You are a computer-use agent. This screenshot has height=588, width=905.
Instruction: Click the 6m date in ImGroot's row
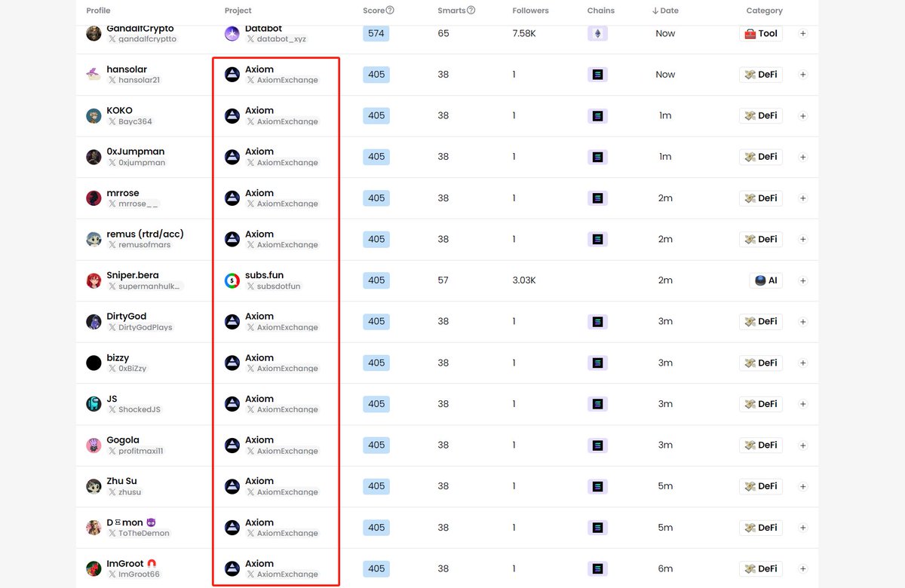(x=665, y=568)
